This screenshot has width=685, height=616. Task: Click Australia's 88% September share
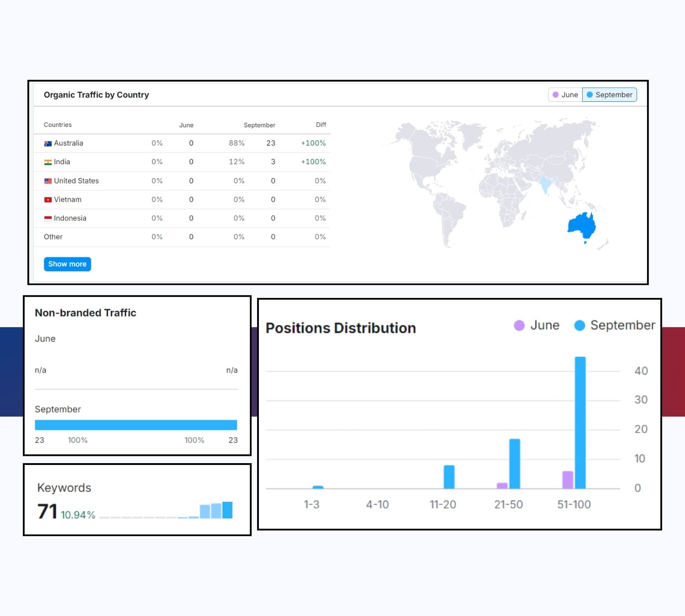click(237, 143)
